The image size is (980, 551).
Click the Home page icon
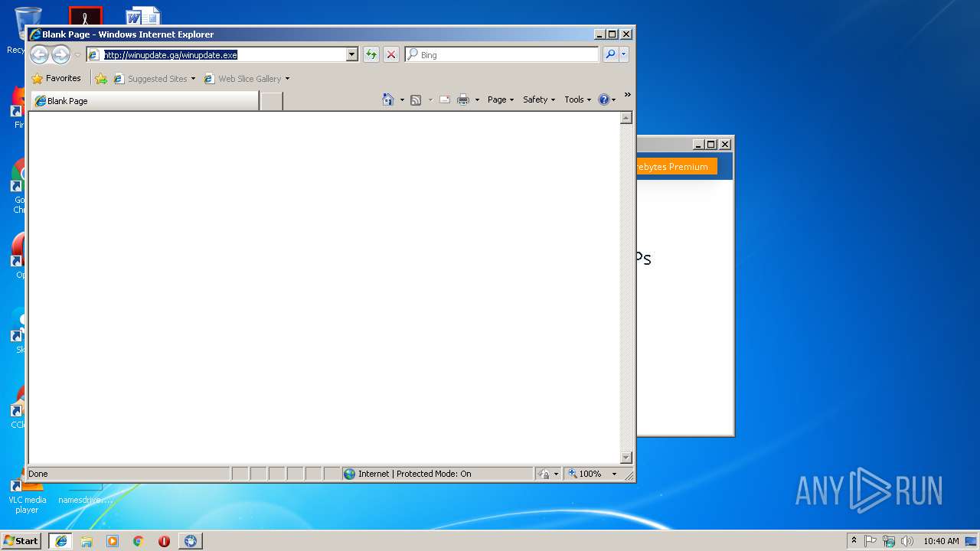pyautogui.click(x=388, y=99)
